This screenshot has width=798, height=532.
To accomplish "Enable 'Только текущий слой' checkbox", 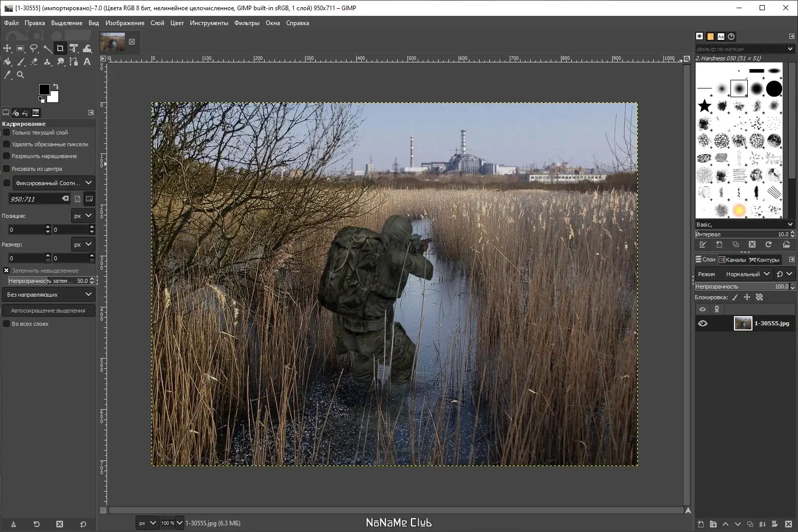I will [x=7, y=132].
